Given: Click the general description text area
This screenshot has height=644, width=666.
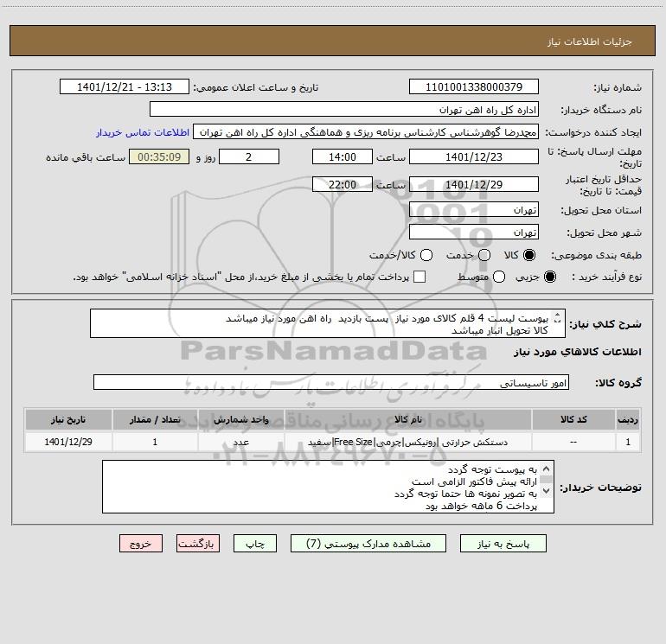Looking at the screenshot, I should [x=328, y=323].
